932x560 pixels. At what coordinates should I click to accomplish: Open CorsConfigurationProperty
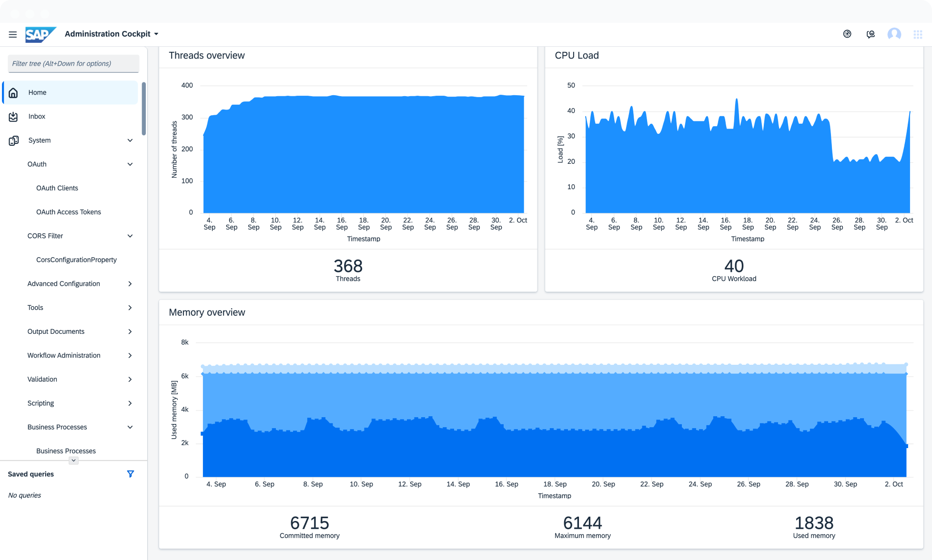pos(76,260)
